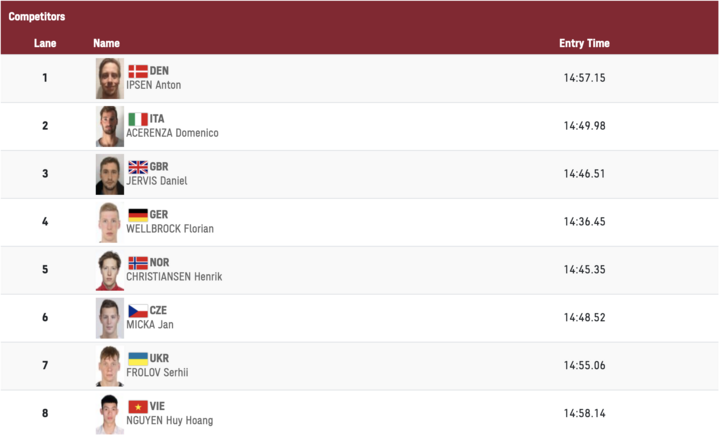
Task: Click the Ukraine flag icon
Action: pyautogui.click(x=138, y=358)
